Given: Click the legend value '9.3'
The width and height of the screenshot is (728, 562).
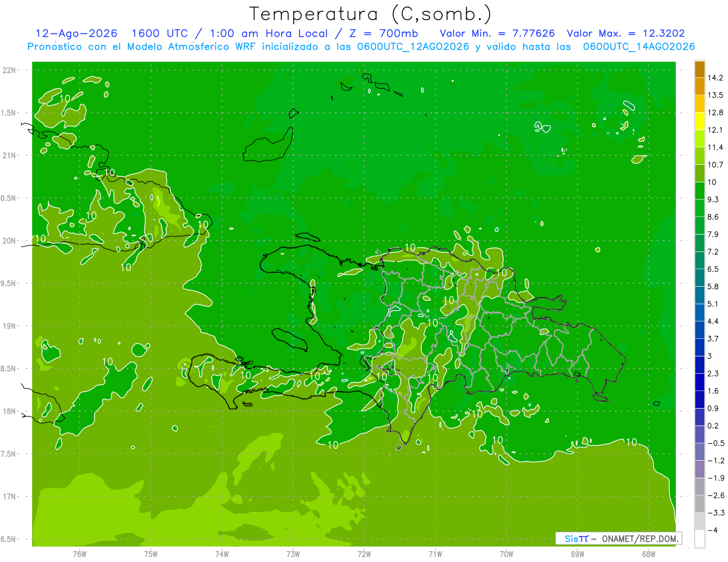Looking at the screenshot, I should click(713, 199).
